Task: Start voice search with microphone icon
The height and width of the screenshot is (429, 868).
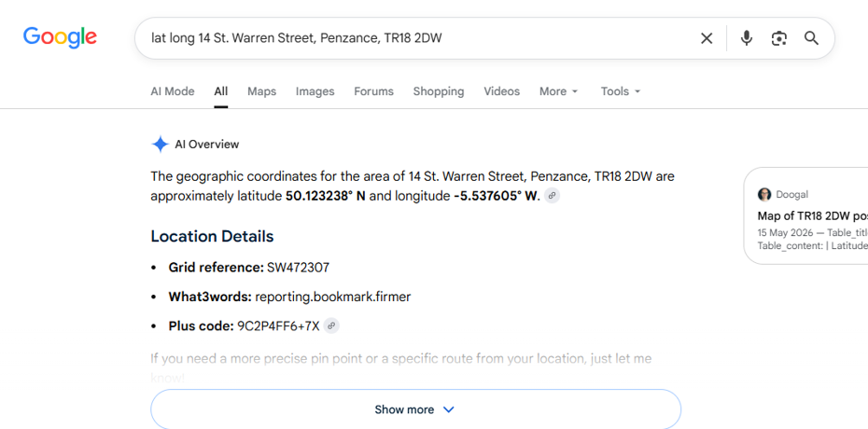Action: tap(747, 38)
